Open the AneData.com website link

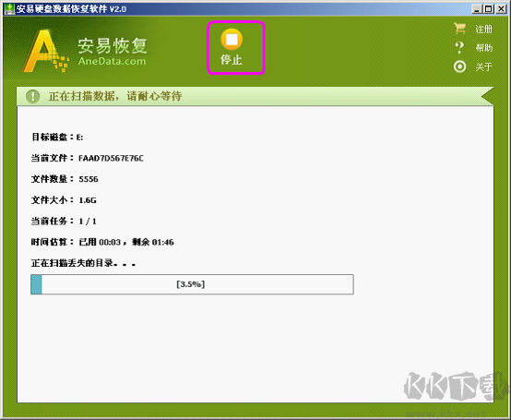112,61
